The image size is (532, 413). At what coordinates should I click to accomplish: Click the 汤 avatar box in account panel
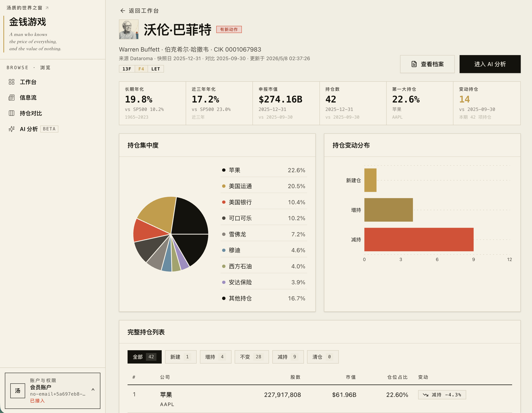click(17, 391)
